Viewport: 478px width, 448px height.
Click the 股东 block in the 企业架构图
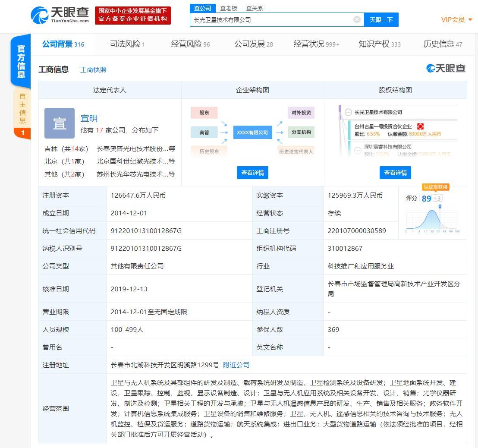[x=204, y=113]
